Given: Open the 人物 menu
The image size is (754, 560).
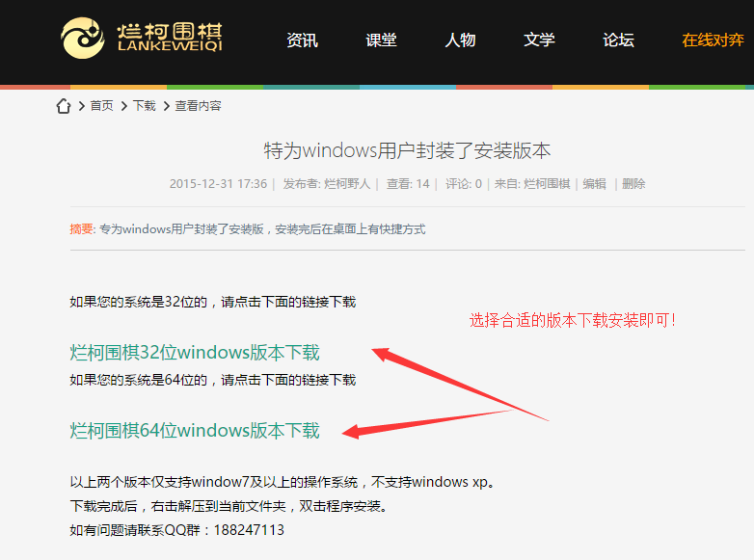Looking at the screenshot, I should (x=460, y=40).
